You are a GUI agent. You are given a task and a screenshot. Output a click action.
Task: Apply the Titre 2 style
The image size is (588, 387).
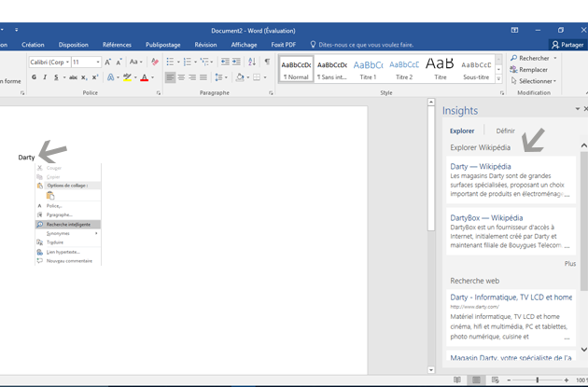coord(404,69)
